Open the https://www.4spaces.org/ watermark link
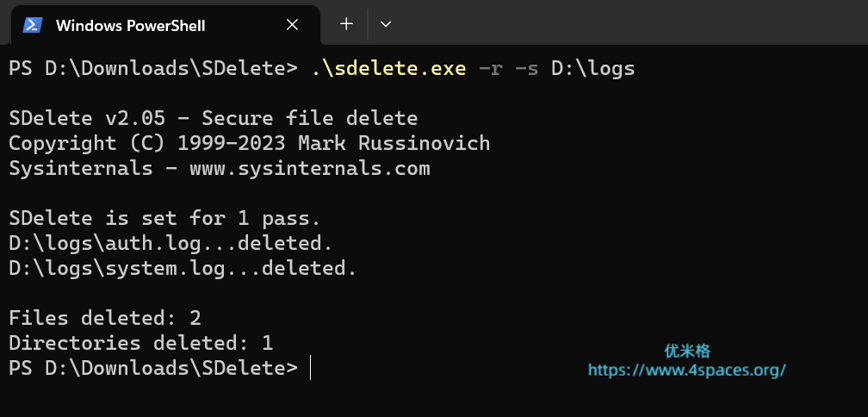 click(x=687, y=370)
